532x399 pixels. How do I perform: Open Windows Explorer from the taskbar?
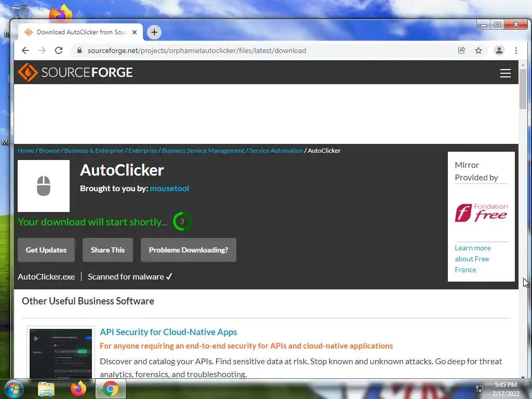pyautogui.click(x=46, y=389)
